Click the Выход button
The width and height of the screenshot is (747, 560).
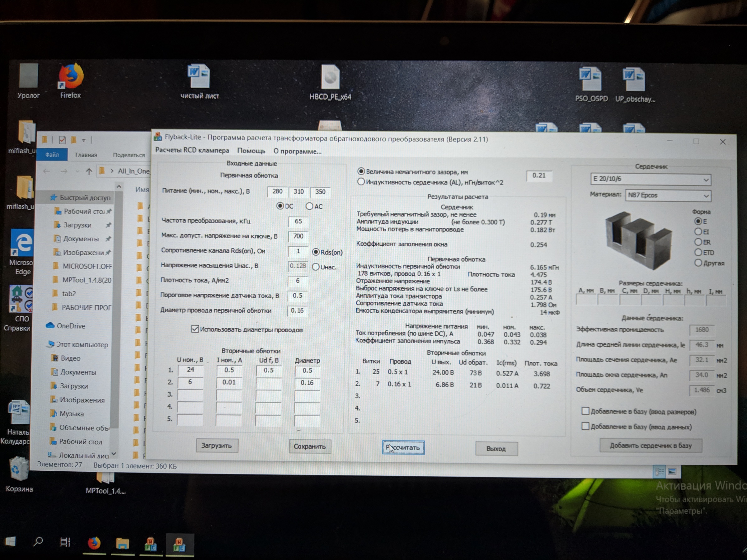click(x=496, y=449)
